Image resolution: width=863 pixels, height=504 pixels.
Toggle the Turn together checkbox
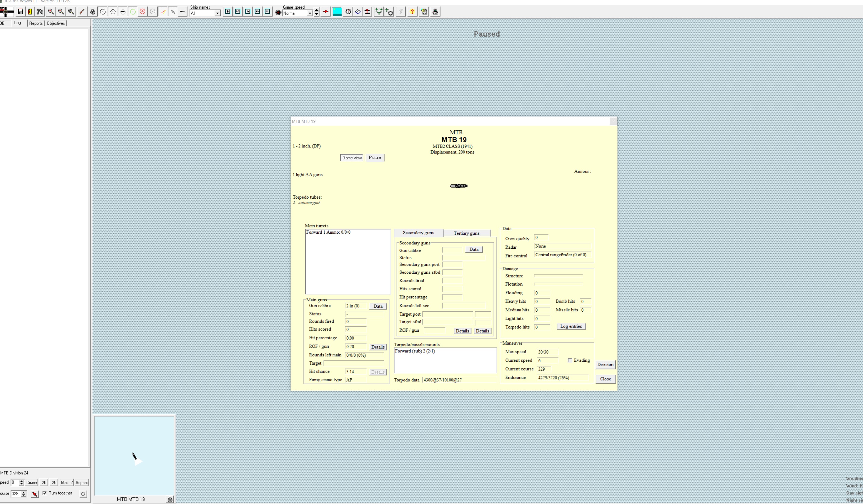coord(45,493)
